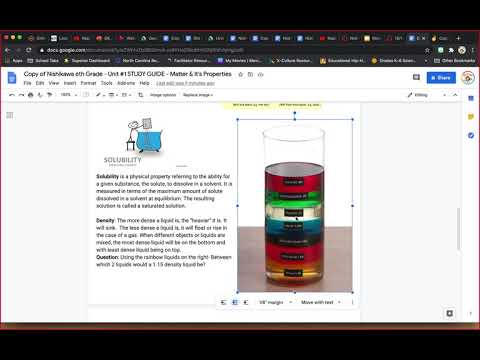The width and height of the screenshot is (480, 360).
Task: Open the border color pencil dropdown
Action: pos(100,95)
